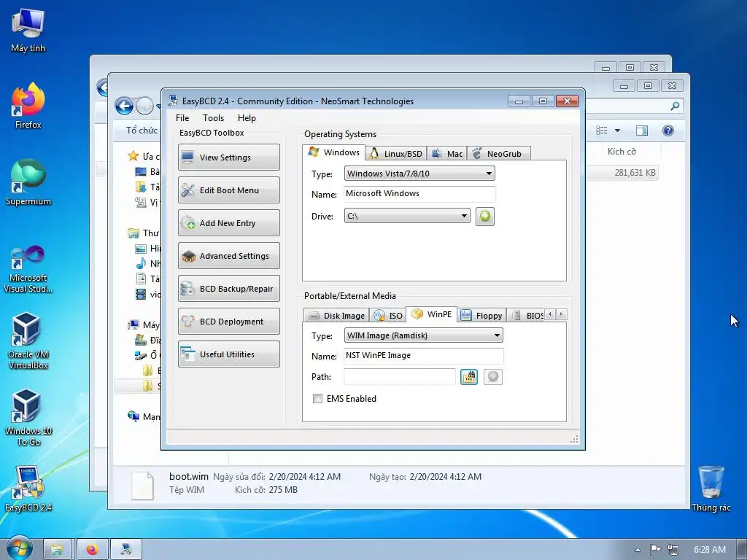Click the 281,631 KB size cell
This screenshot has width=747, height=560.
pyautogui.click(x=635, y=172)
